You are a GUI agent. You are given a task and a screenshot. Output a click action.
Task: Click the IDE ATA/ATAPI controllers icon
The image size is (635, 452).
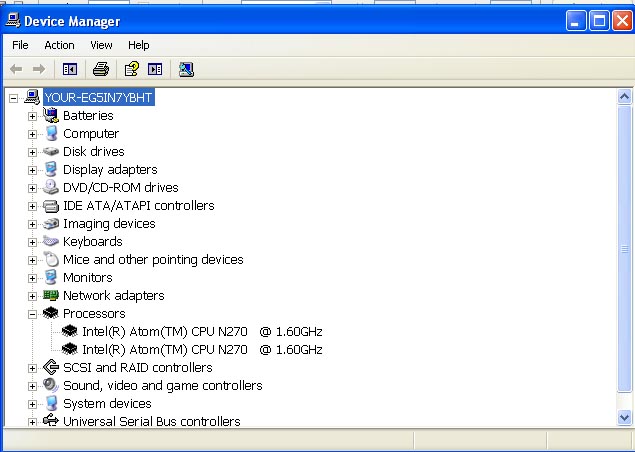coord(51,206)
